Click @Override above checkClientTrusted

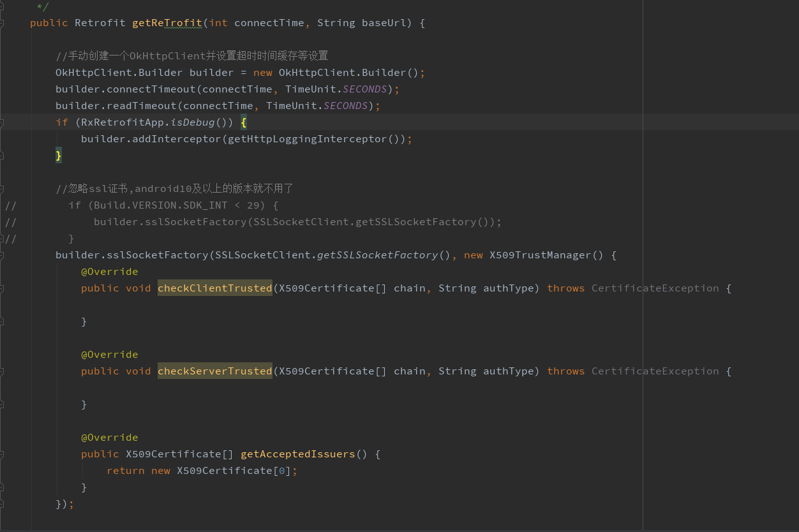pyautogui.click(x=110, y=272)
